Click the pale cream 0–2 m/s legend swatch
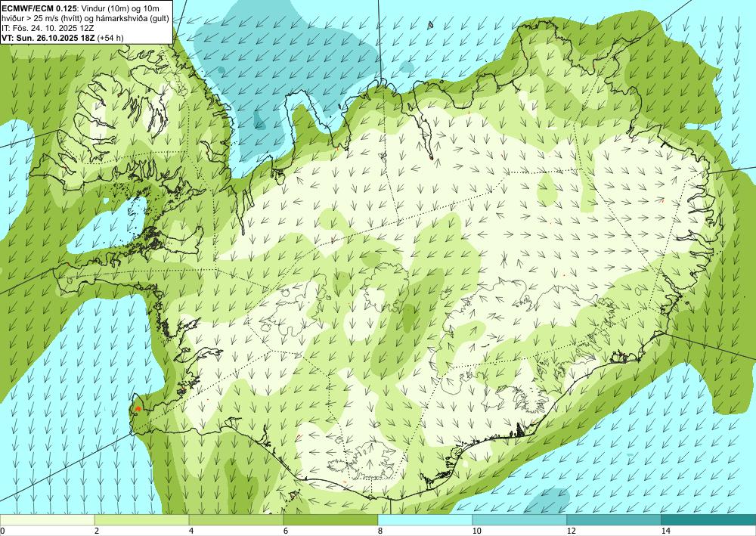 [47, 519]
